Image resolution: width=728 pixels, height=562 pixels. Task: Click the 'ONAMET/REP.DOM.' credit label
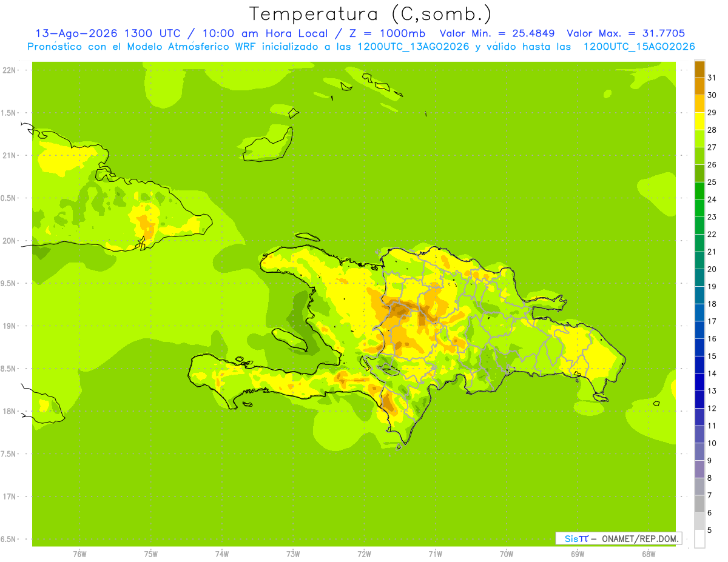(640, 538)
